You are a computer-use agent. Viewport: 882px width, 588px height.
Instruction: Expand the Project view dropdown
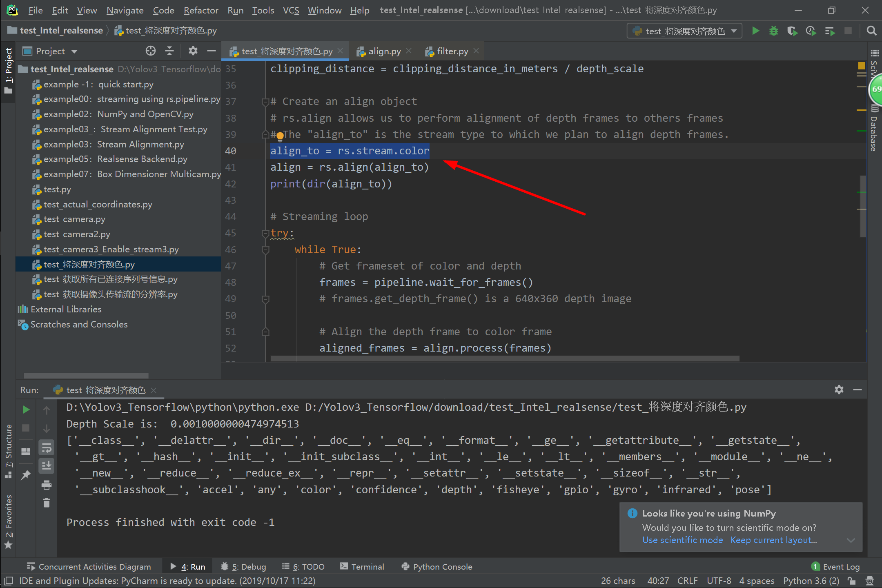coord(74,51)
